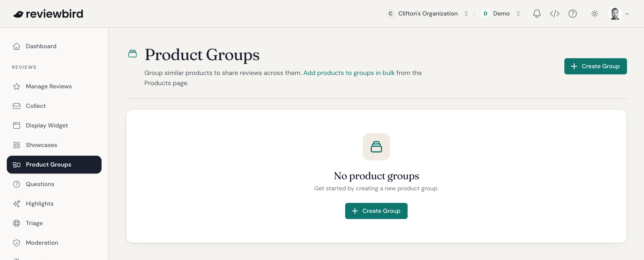Click the Showcases grid icon
The width and height of the screenshot is (644, 260).
(17, 145)
